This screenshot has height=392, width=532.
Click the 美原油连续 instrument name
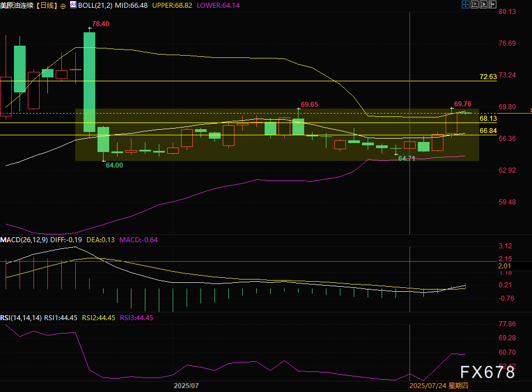point(17,5)
